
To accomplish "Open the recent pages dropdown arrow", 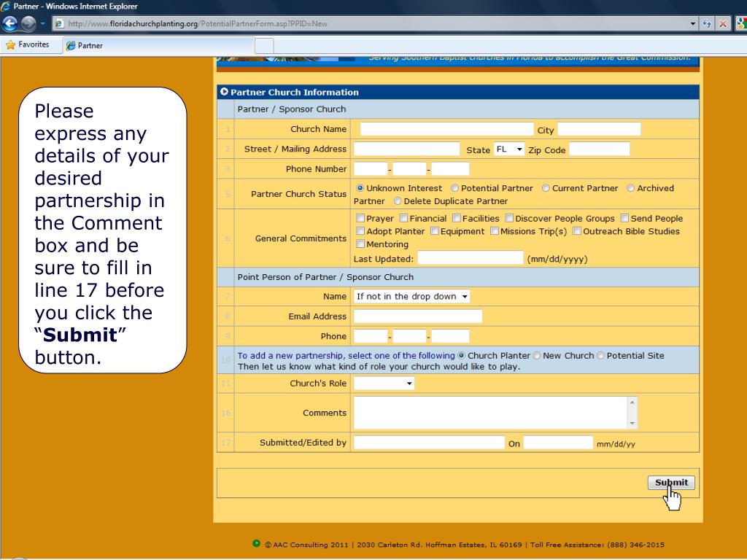I will point(43,23).
